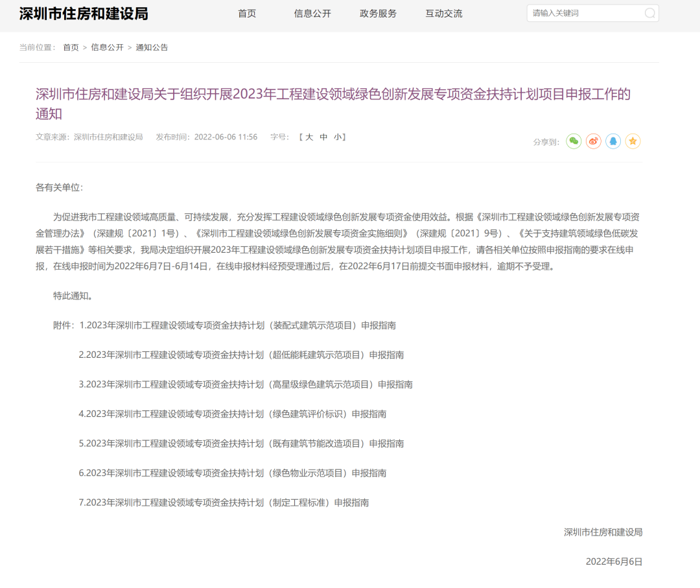Set font size to 小
Viewport: 700px width, 588px height.
point(338,137)
